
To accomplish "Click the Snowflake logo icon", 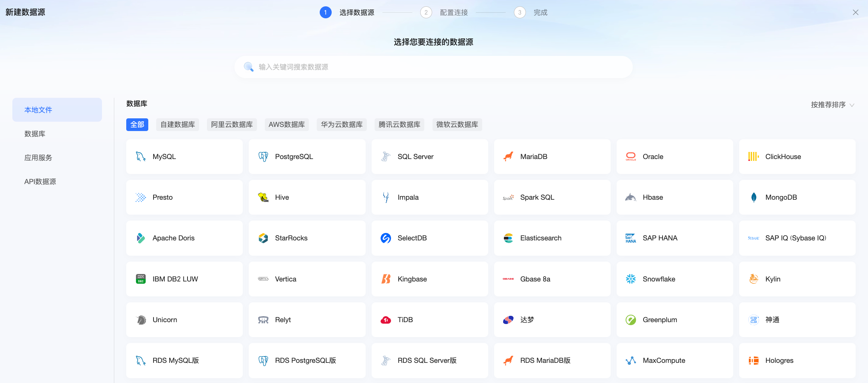I will (x=631, y=279).
